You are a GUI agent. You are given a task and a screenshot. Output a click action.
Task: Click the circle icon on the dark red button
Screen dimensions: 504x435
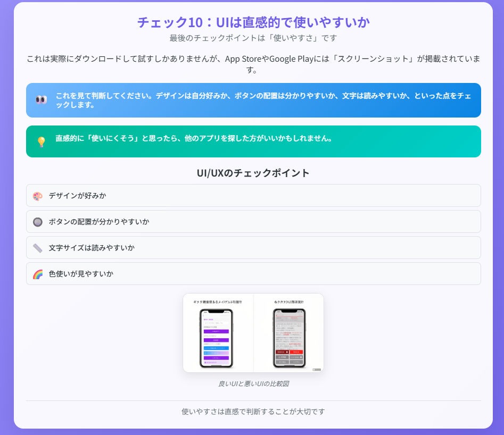point(287,353)
